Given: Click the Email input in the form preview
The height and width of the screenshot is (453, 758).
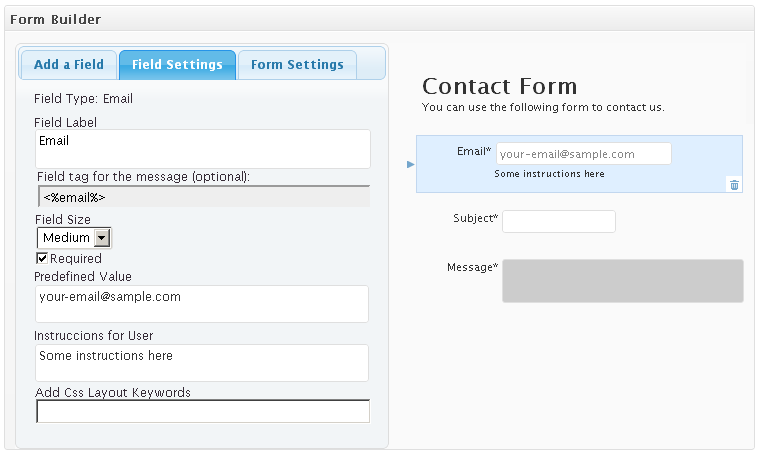Looking at the screenshot, I should (583, 154).
